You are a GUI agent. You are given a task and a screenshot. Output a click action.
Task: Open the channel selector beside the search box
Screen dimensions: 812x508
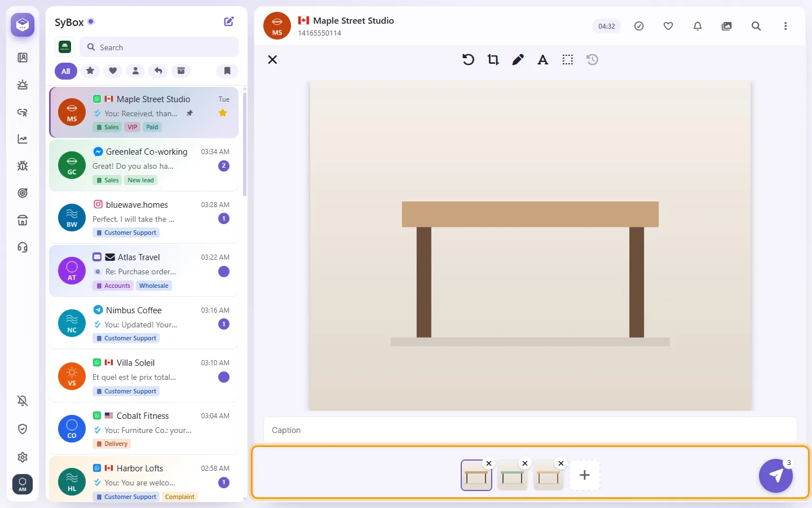(65, 47)
